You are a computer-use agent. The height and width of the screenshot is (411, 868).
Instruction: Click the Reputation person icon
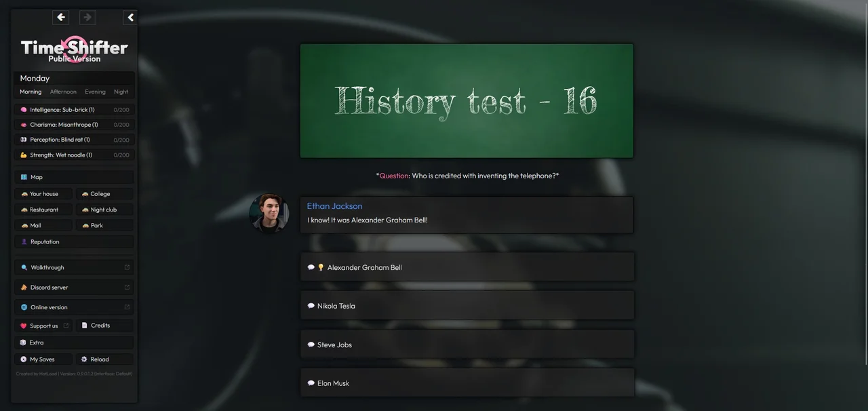(x=24, y=241)
